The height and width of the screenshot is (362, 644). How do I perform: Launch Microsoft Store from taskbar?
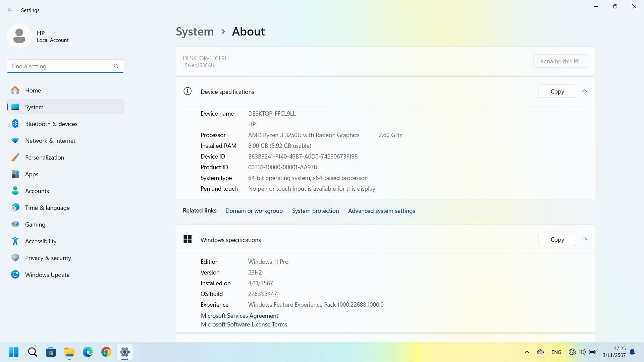pos(51,352)
